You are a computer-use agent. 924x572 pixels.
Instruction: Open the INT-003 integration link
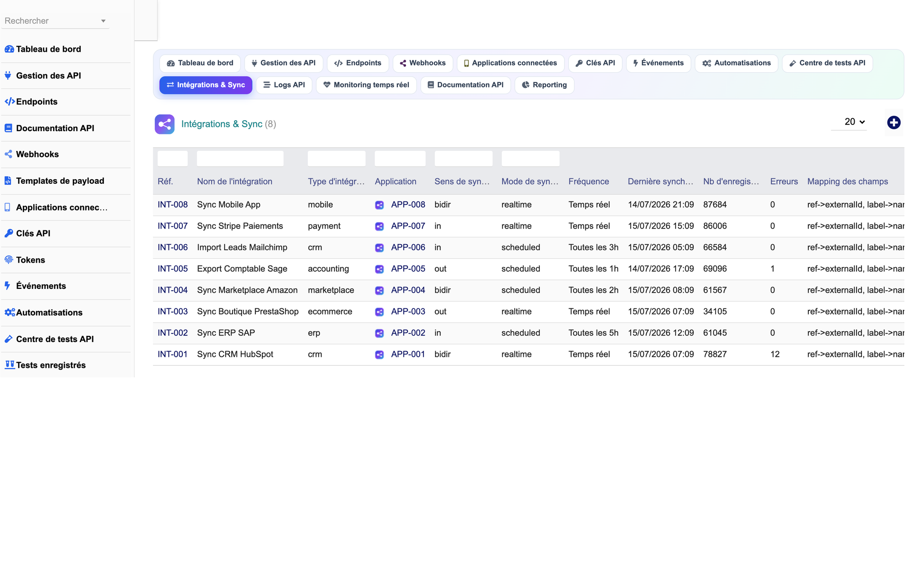click(172, 312)
